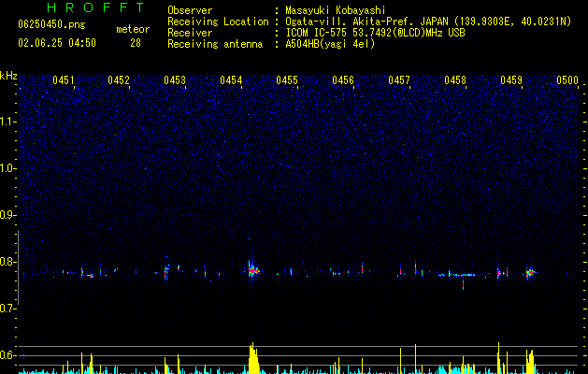Viewport: 588px width, 374px height.
Task: Click the observer name Masayuki Kobayashi
Action: click(336, 10)
